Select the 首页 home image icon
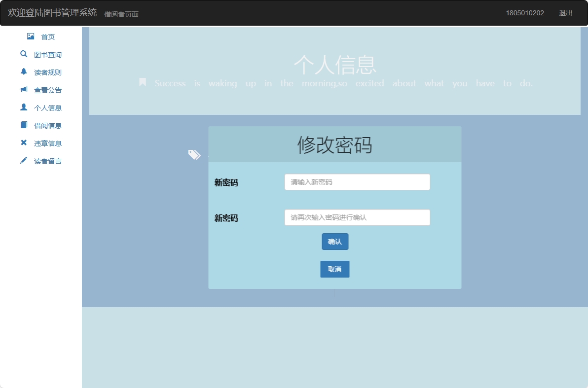The height and width of the screenshot is (388, 588). 31,36
